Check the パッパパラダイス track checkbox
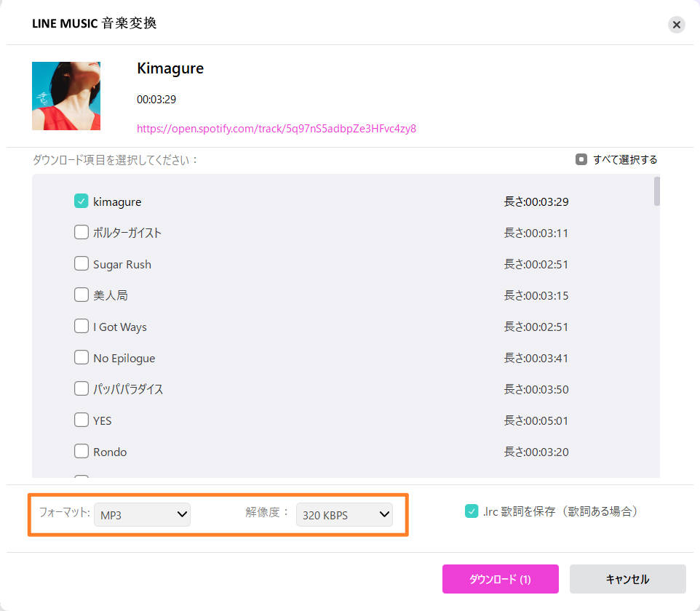Viewport: 700px width, 611px height. coord(81,388)
